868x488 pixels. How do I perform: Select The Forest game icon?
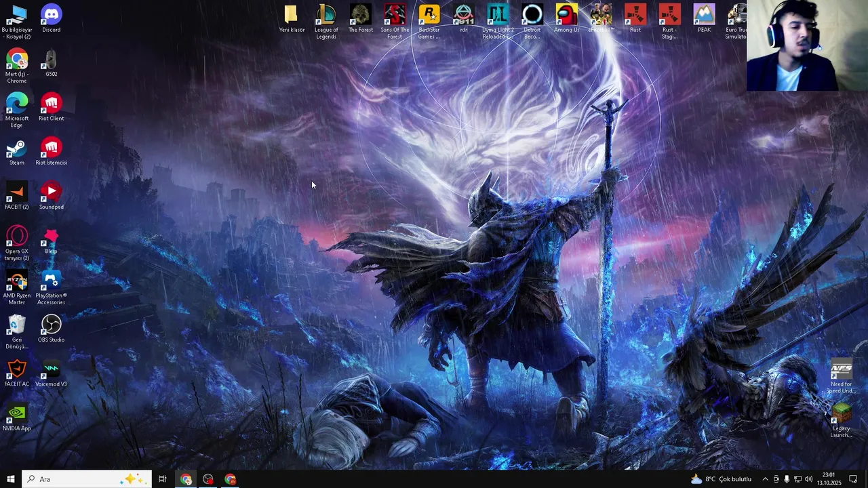pyautogui.click(x=361, y=18)
